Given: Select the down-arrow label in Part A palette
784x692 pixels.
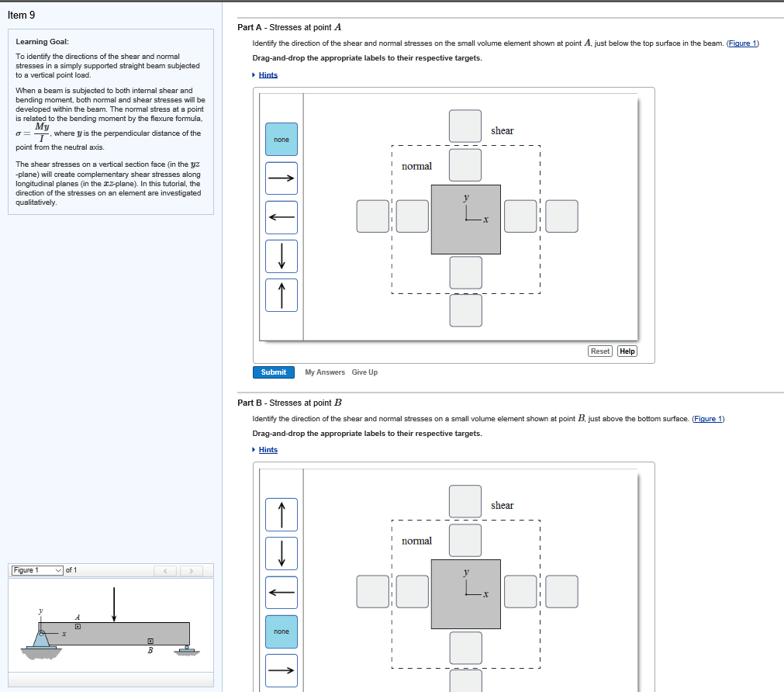Looking at the screenshot, I should pos(281,255).
